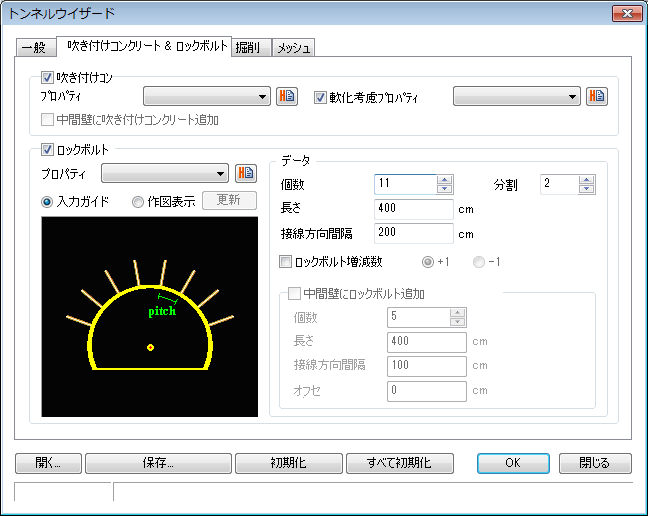Select the 作図表示 radio button

pyautogui.click(x=138, y=202)
